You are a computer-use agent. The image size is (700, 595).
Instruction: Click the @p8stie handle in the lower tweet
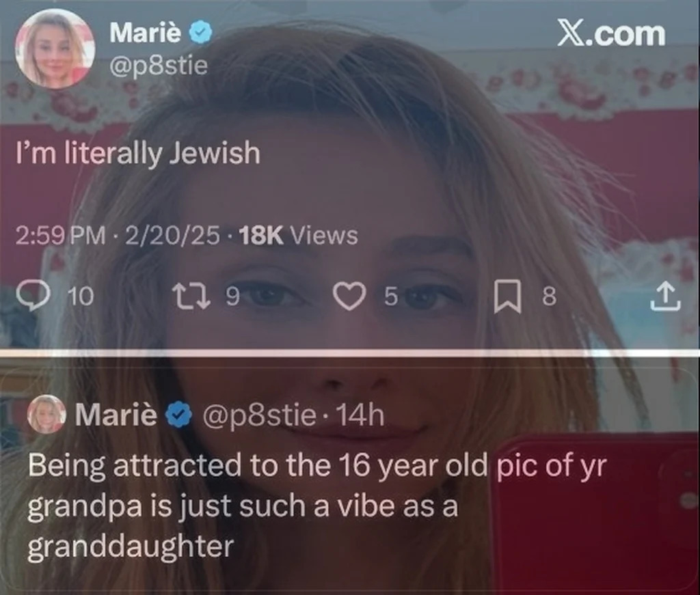click(x=257, y=415)
